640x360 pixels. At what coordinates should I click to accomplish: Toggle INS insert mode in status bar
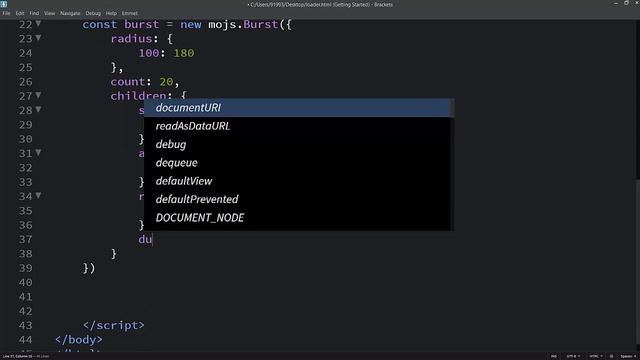click(x=554, y=356)
